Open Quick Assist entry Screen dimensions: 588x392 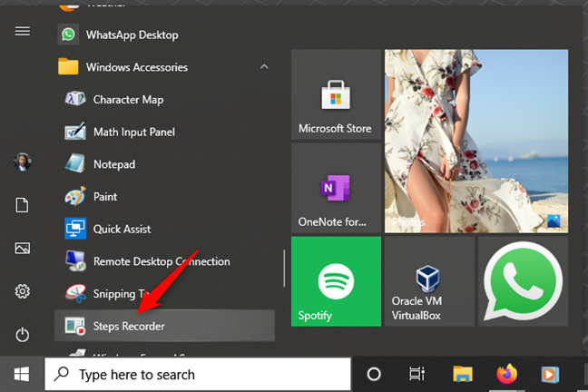(165, 229)
